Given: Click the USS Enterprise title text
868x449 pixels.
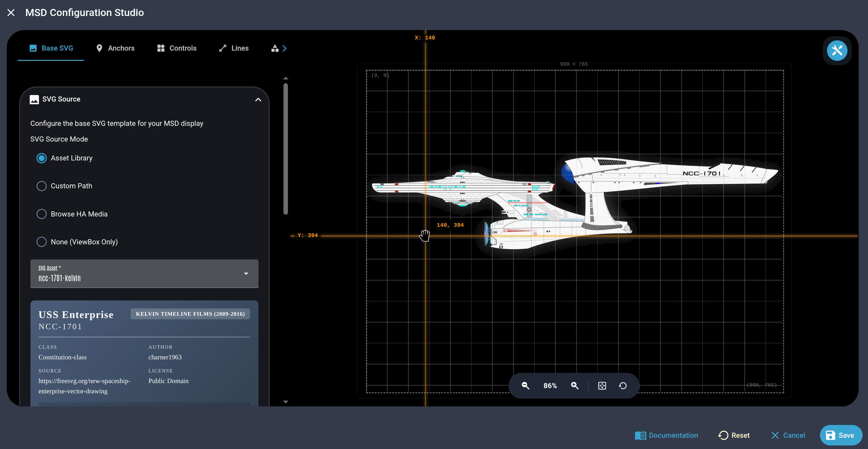Looking at the screenshot, I should pyautogui.click(x=76, y=314).
